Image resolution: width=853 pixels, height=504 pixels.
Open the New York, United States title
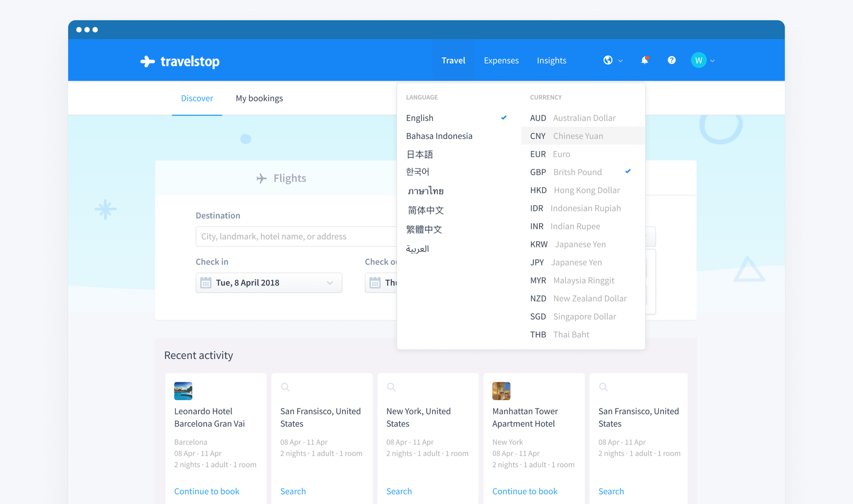pyautogui.click(x=418, y=417)
